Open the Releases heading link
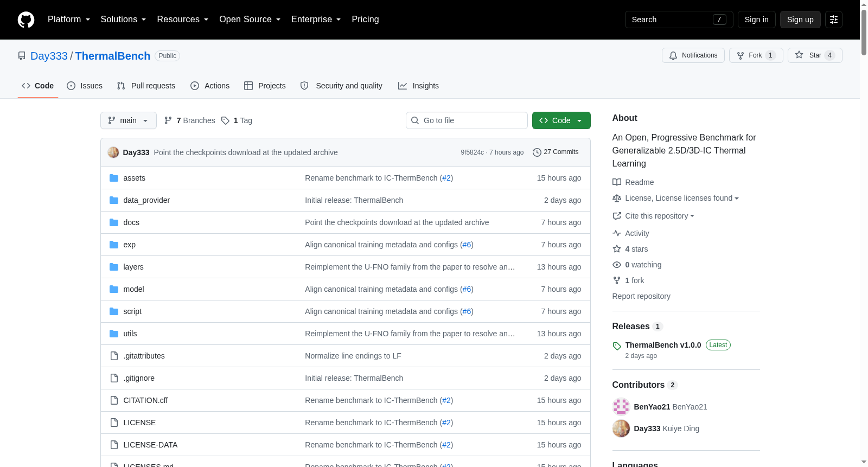The height and width of the screenshot is (467, 868). (631, 326)
